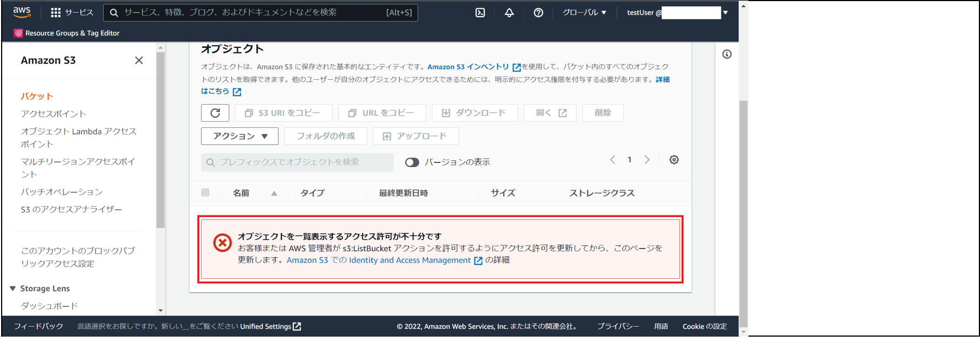The height and width of the screenshot is (357, 980).
Task: Select all objects with the header checkbox
Action: [x=205, y=193]
